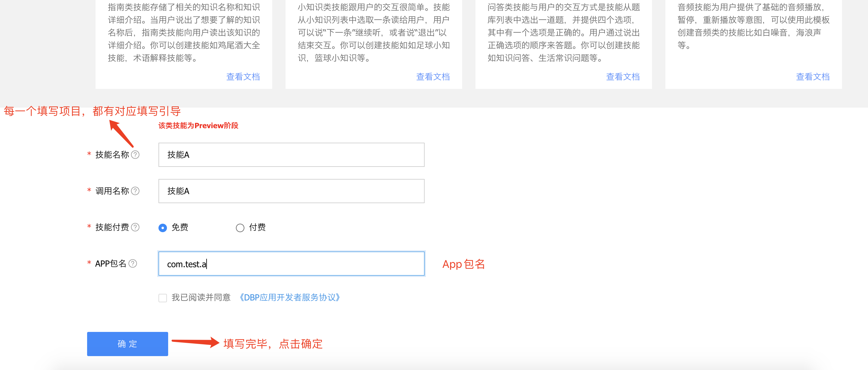Click the APP包名 field containing com.test.a
Viewport: 868px width, 370px height.
[x=292, y=264]
